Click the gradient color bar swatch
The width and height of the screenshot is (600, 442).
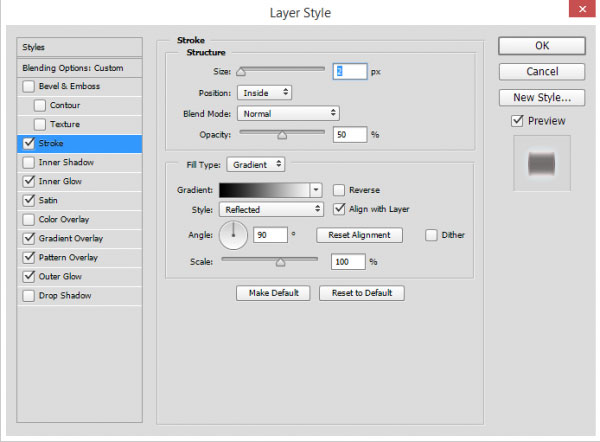pos(264,189)
